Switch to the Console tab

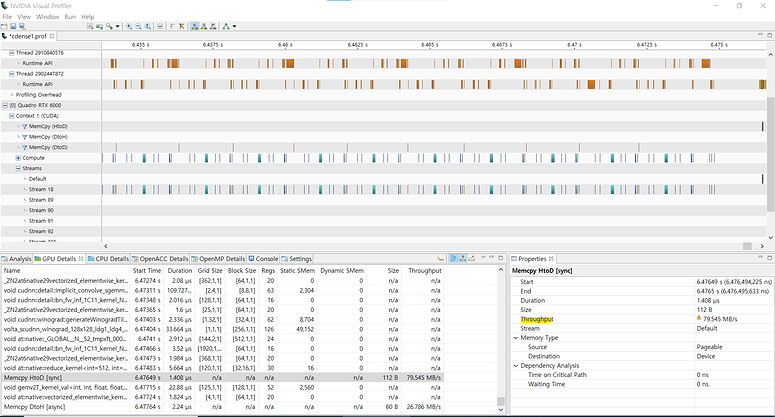point(267,258)
